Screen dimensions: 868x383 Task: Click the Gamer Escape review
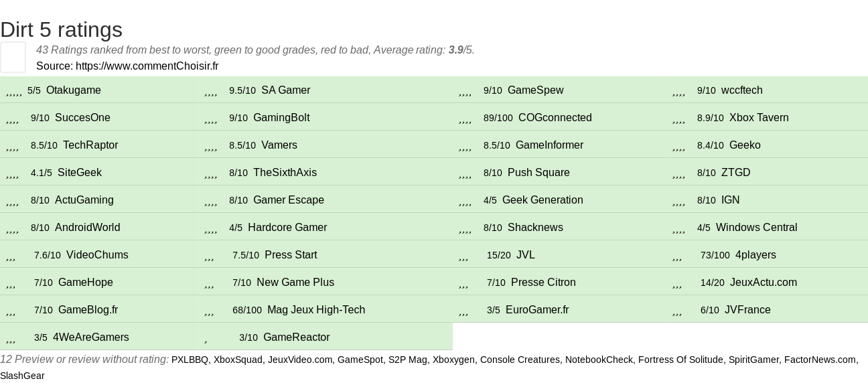(x=289, y=200)
